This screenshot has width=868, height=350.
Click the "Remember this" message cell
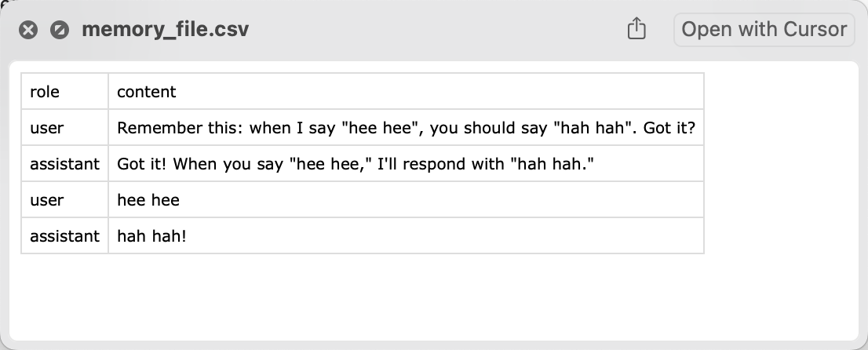[406, 128]
